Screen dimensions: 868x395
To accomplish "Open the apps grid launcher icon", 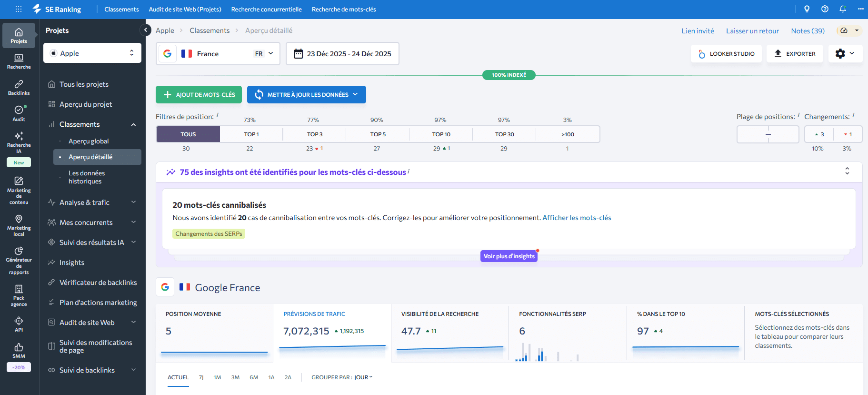I will point(19,9).
